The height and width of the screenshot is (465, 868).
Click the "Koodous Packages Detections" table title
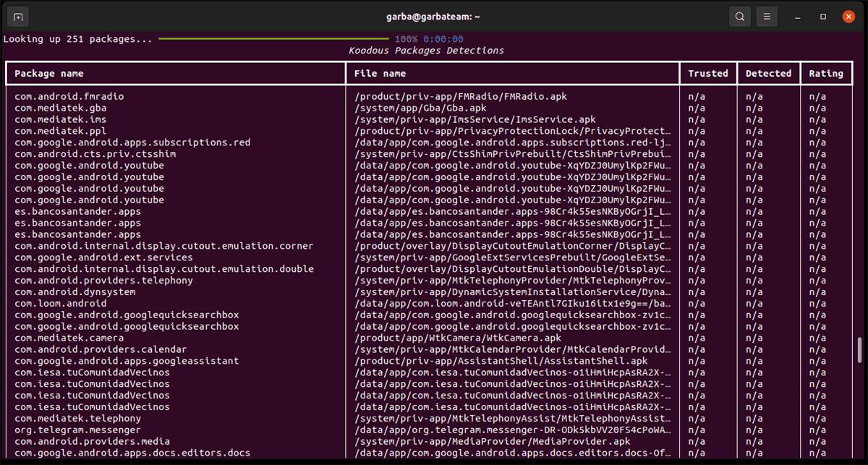point(426,51)
